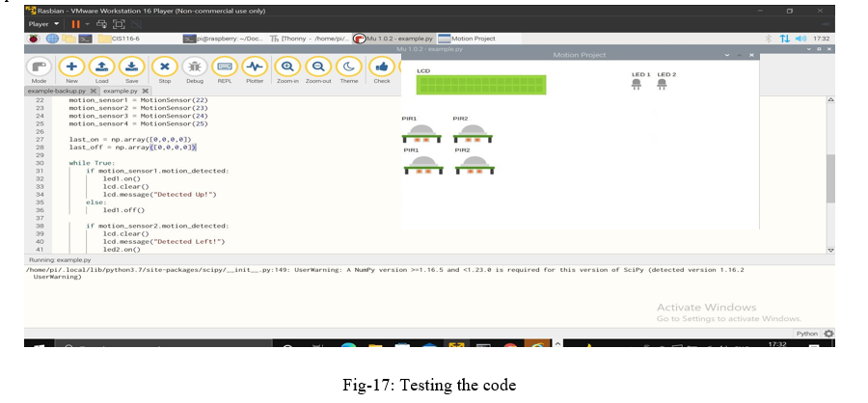868x403 pixels.
Task: Click lcd.message("Detected Up!") line
Action: pos(159,195)
